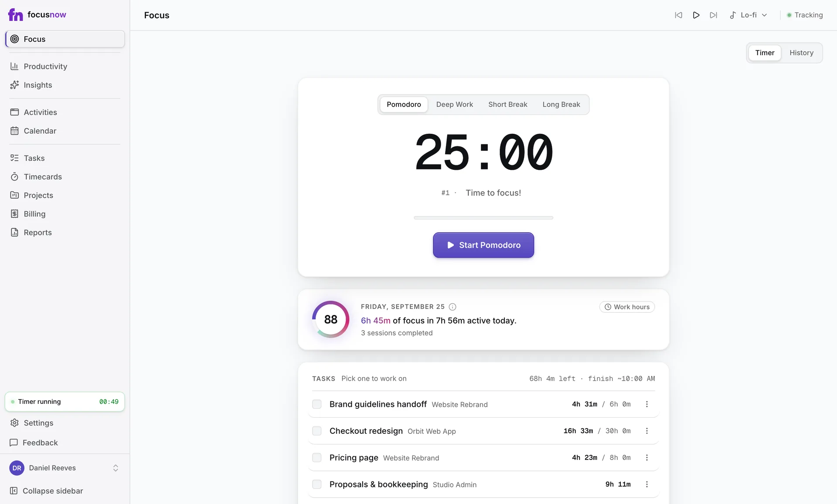
Task: Click the timer progress bar
Action: click(483, 218)
